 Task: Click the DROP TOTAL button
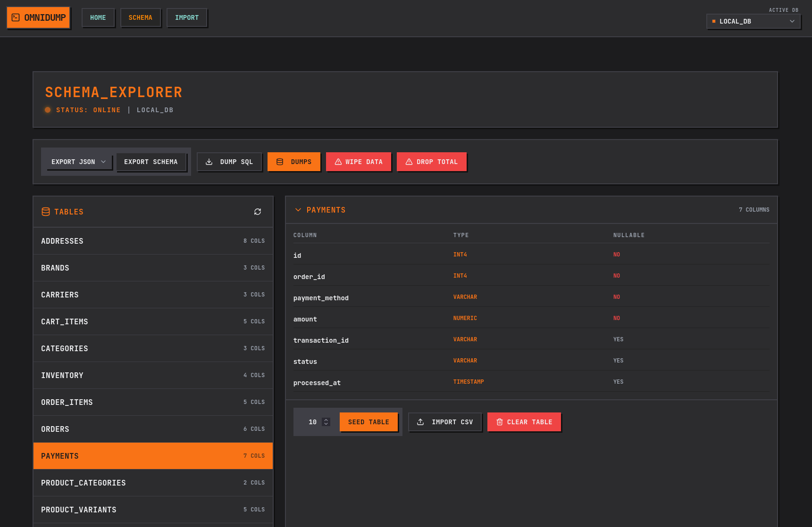[x=431, y=162]
